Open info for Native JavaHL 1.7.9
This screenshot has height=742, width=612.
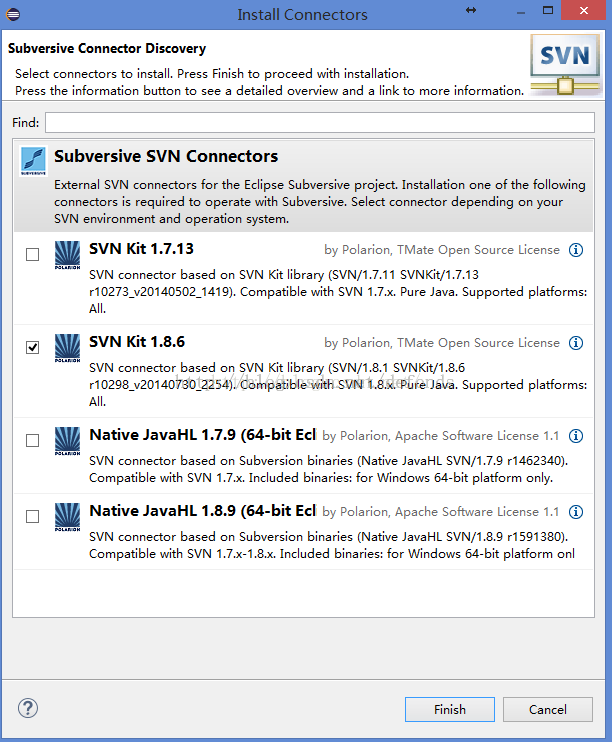pos(576,436)
